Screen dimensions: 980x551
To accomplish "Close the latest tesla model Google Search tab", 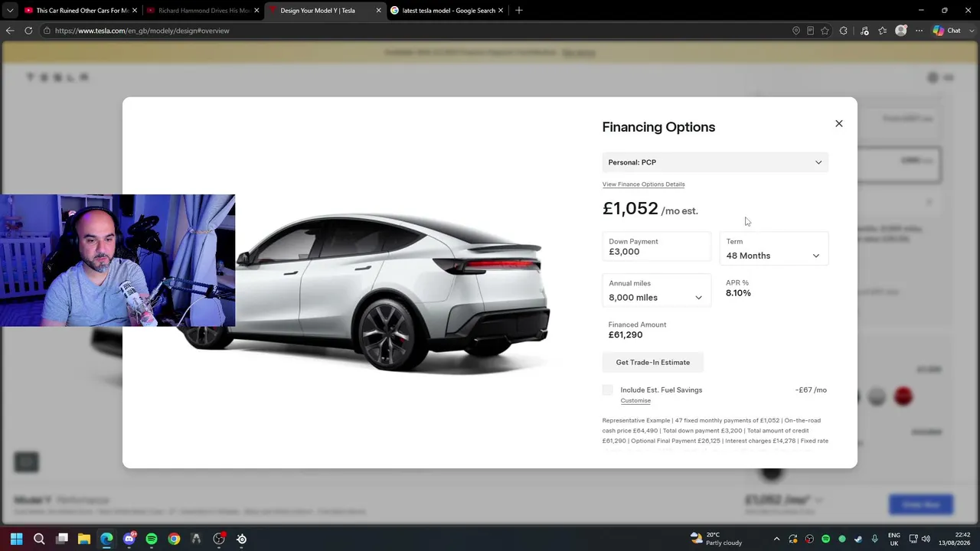I will pos(501,11).
